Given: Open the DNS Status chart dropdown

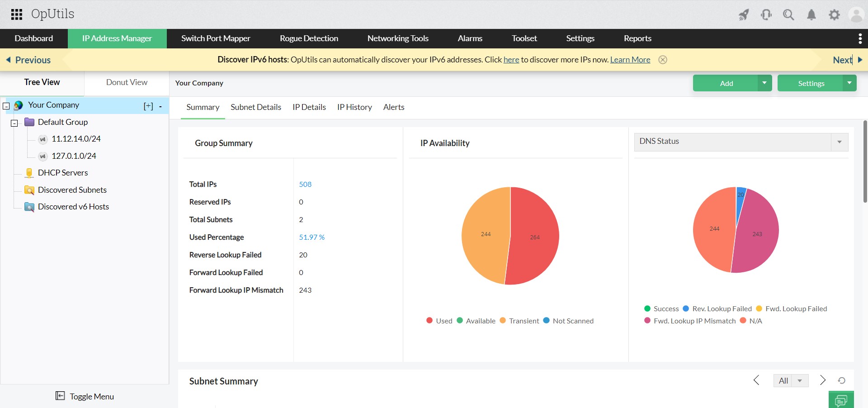Looking at the screenshot, I should (840, 142).
